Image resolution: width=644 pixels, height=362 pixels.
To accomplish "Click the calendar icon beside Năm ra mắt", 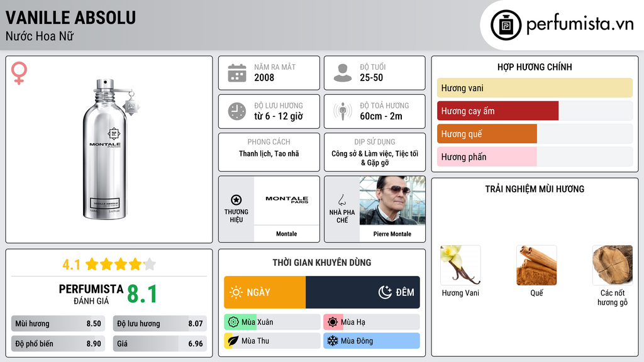I will [236, 73].
